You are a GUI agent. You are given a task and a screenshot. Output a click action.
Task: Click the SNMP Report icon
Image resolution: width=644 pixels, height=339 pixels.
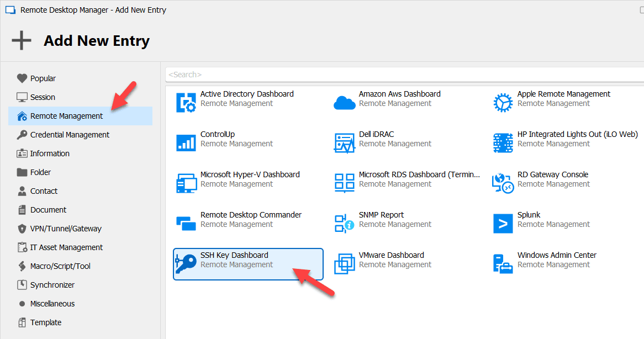point(344,223)
